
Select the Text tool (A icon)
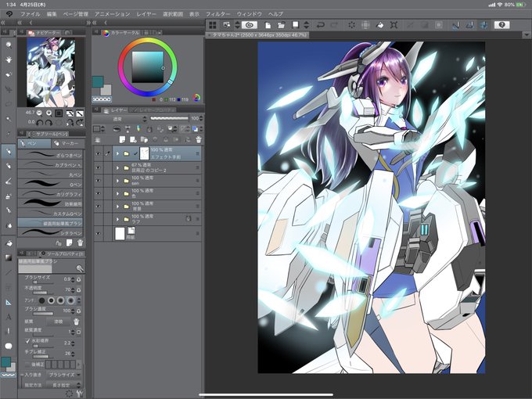[x=9, y=317]
